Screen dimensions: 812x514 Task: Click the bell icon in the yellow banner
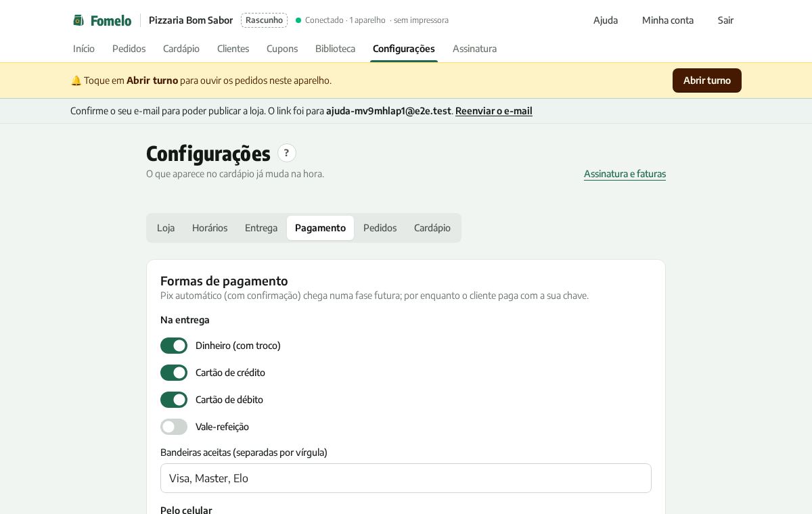pyautogui.click(x=76, y=80)
